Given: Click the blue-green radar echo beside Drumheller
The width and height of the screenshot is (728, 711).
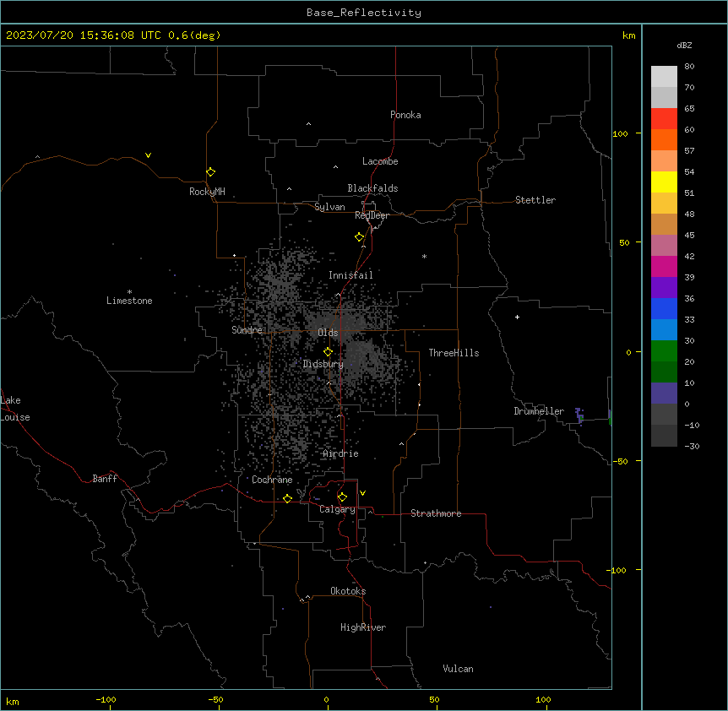Looking at the screenshot, I should click(x=579, y=415).
